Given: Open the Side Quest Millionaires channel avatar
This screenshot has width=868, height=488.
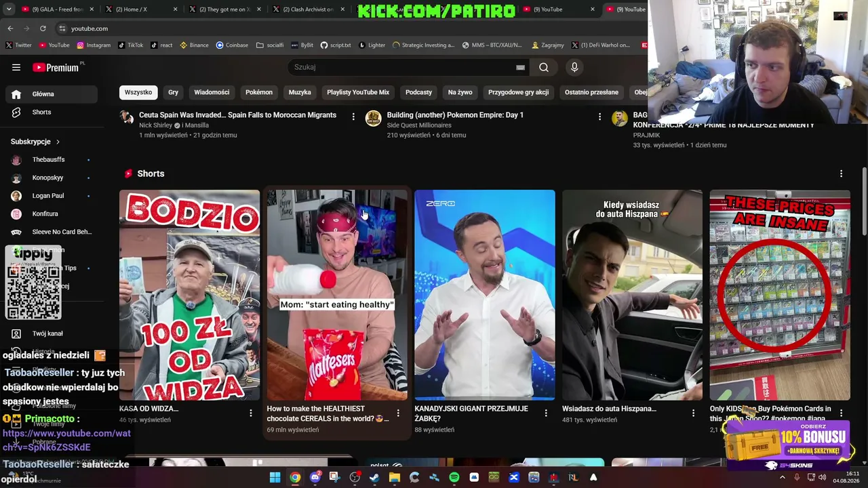Looking at the screenshot, I should 373,118.
